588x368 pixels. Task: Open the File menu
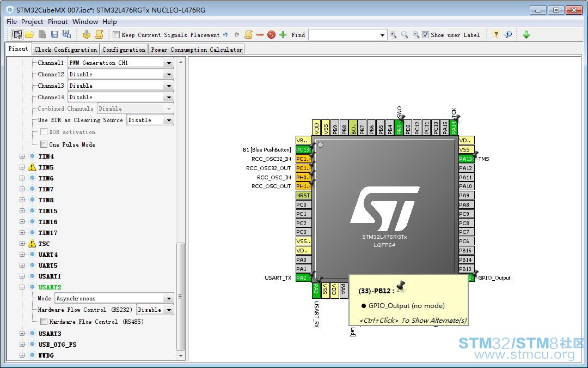(11, 21)
